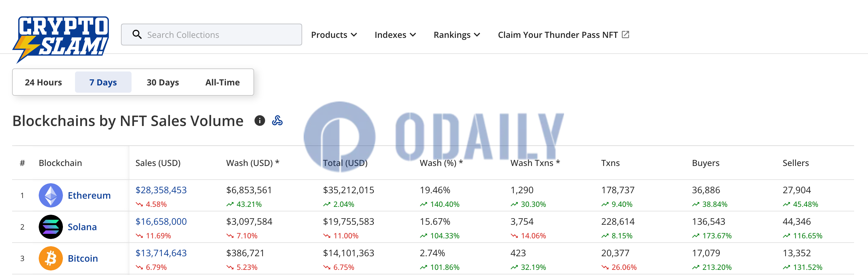Image resolution: width=868 pixels, height=275 pixels.
Task: Sort by the Wash Txns column header
Action: pos(535,163)
